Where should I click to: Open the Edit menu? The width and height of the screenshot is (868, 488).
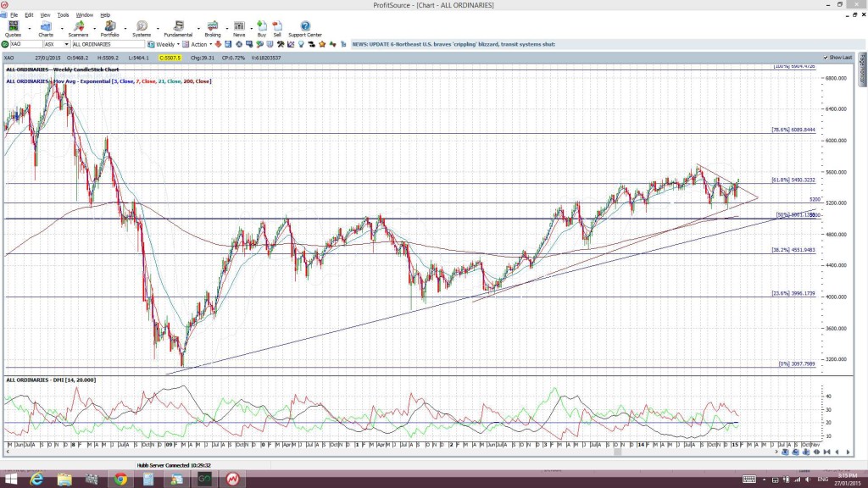(x=29, y=15)
